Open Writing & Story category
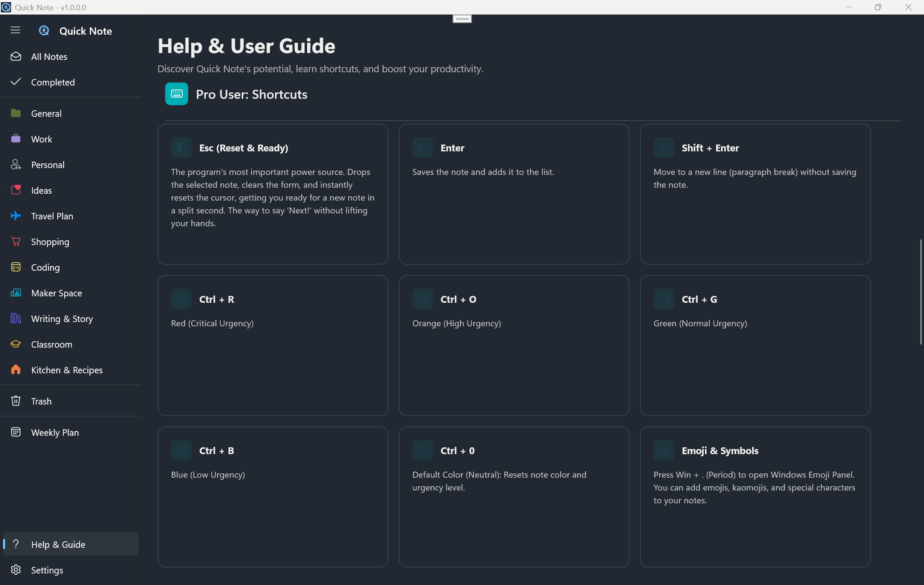Image resolution: width=924 pixels, height=585 pixels. [62, 319]
